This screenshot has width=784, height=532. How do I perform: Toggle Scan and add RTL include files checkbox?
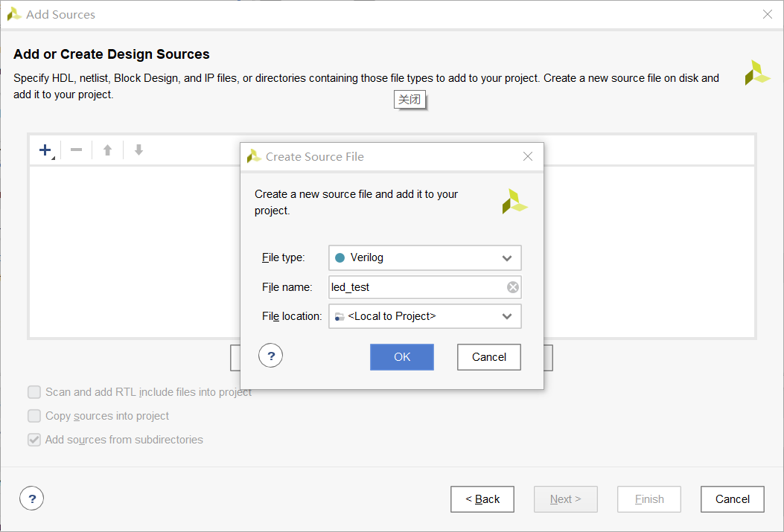[34, 392]
